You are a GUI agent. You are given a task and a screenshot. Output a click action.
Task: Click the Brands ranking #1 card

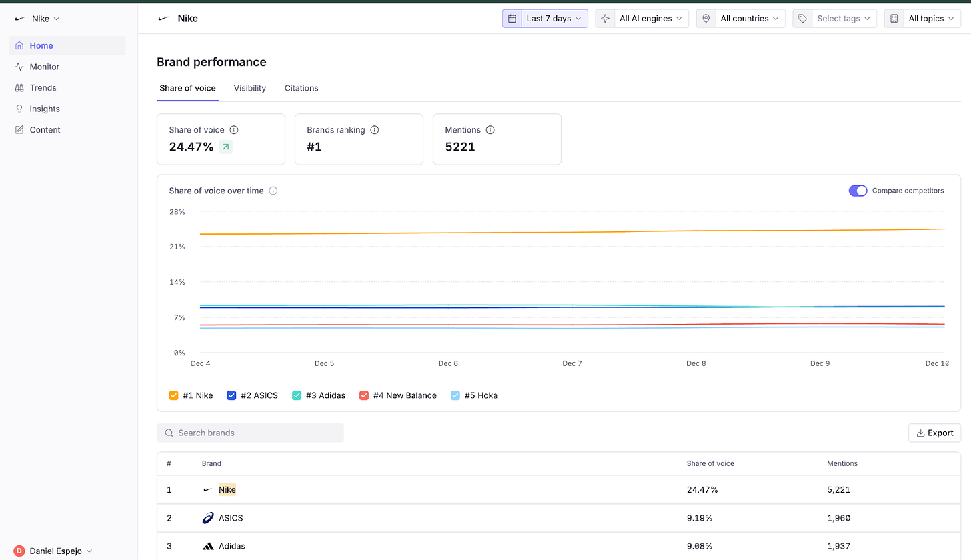pyautogui.click(x=359, y=139)
